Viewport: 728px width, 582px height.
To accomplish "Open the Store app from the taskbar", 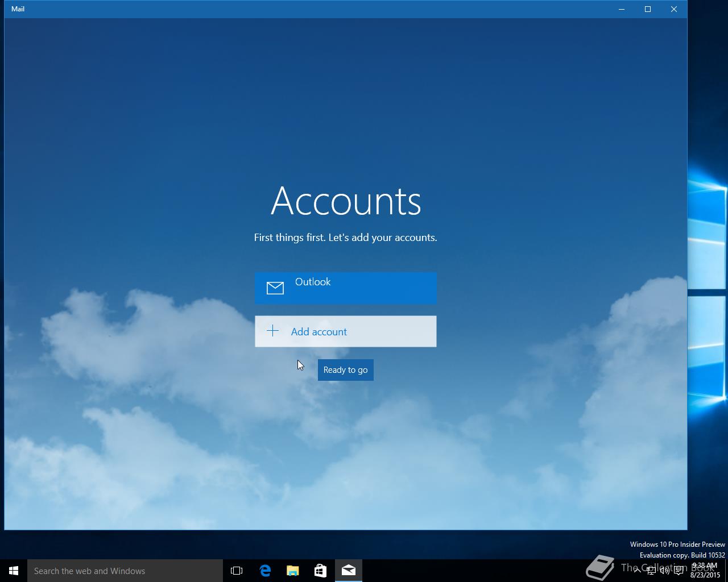I will [x=321, y=571].
